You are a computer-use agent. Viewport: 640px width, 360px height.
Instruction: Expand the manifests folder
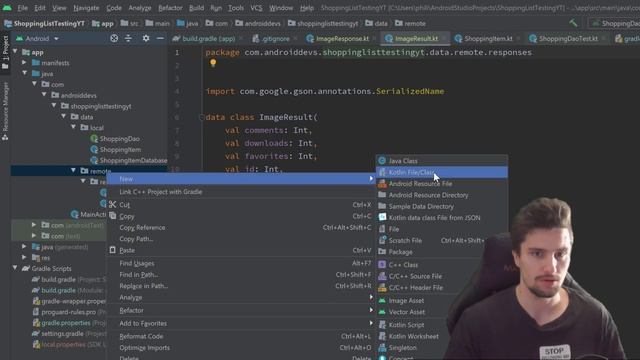[x=24, y=62]
